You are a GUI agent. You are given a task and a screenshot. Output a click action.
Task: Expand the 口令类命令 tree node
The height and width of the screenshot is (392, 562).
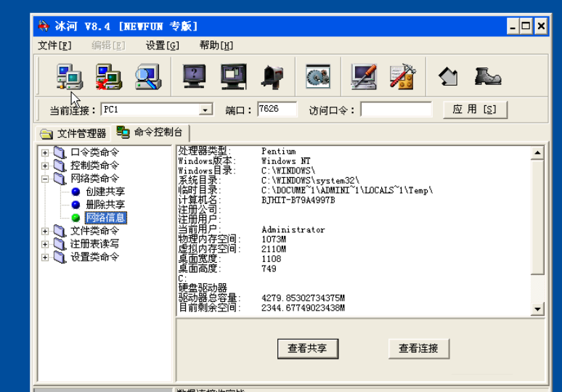pos(45,152)
